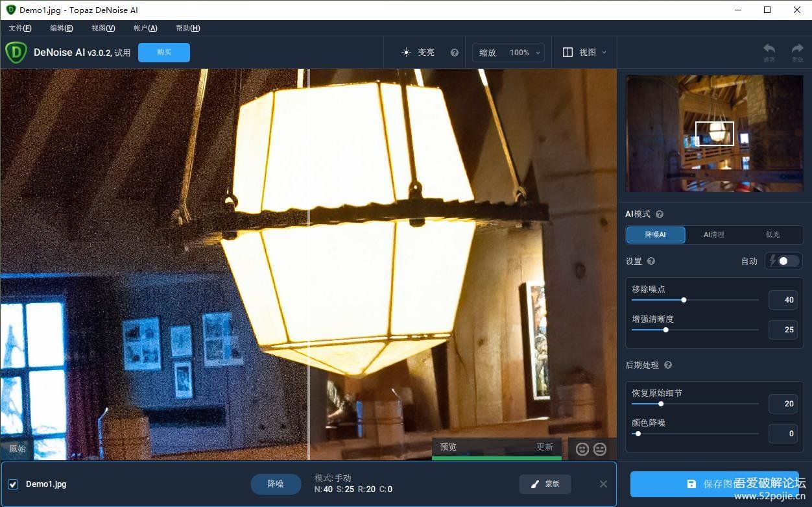Open the 蒙版 mask brush tool
This screenshot has width=812, height=507.
point(545,484)
